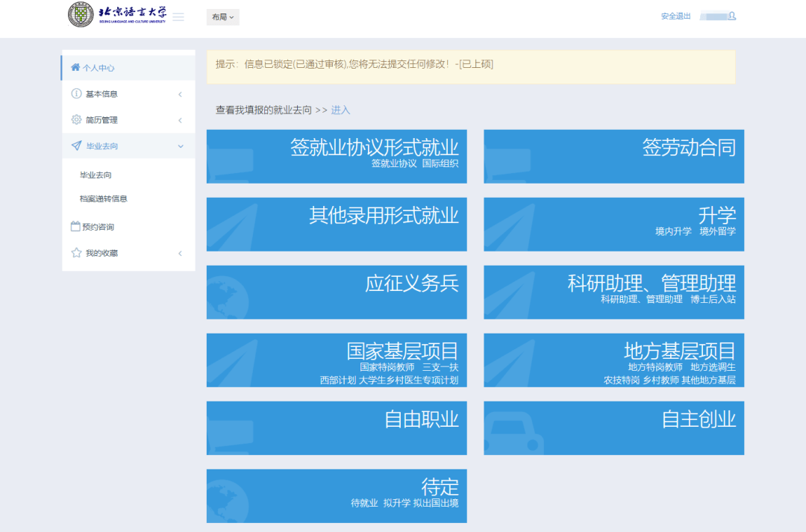Pick the 自主创业 tile

tap(613, 428)
